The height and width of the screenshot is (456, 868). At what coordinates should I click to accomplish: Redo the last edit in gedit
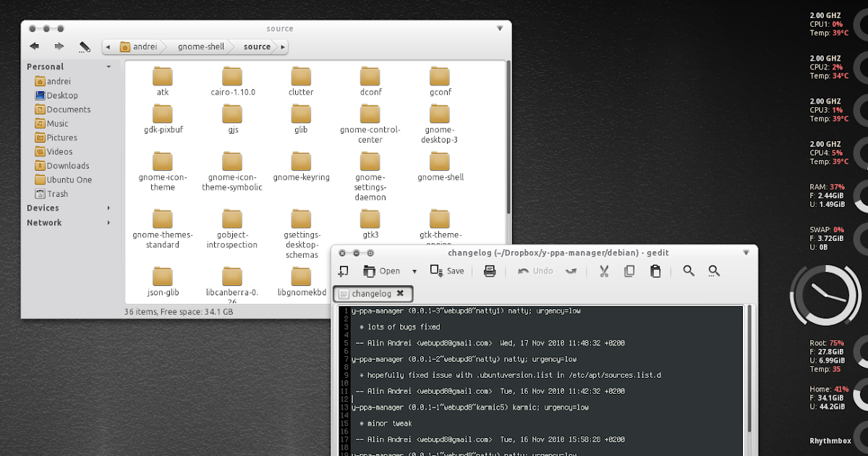pos(571,271)
